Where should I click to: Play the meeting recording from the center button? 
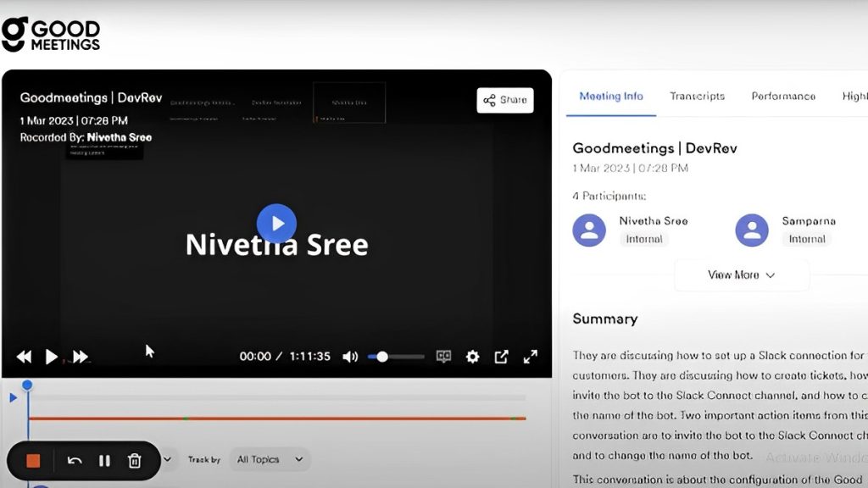(276, 224)
